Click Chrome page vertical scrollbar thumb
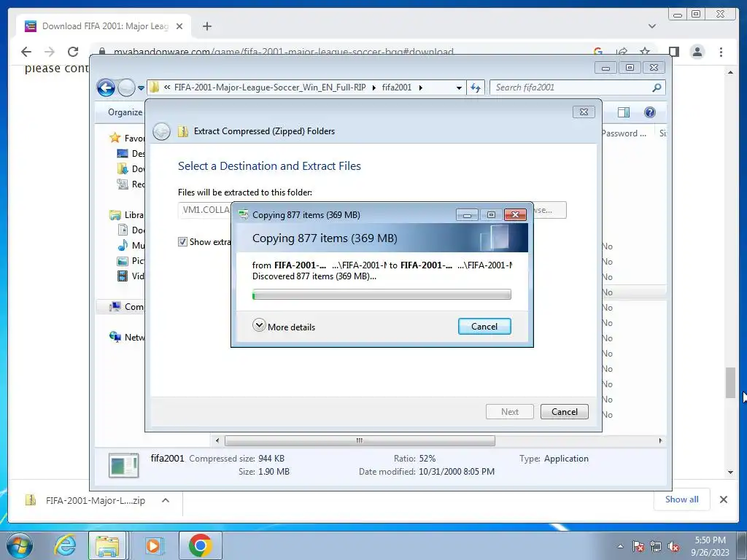The width and height of the screenshot is (747, 560). [x=730, y=382]
